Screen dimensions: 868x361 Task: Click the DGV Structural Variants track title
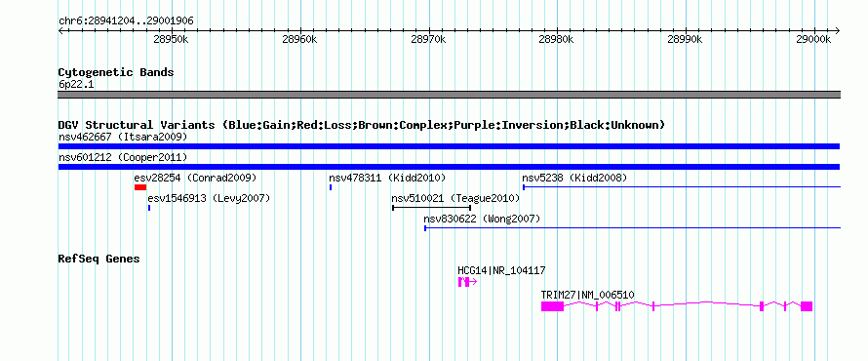click(x=362, y=125)
